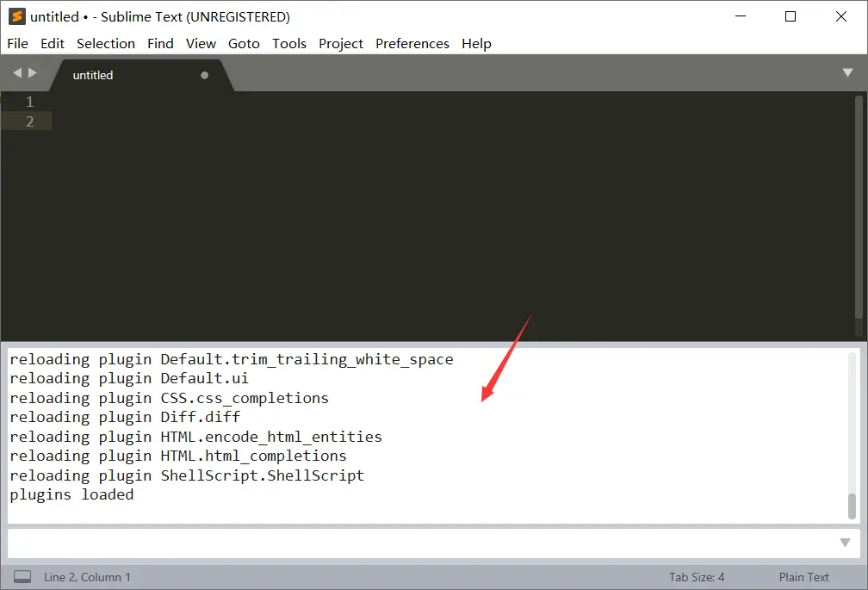
Task: Click the editor vertical scrollbar
Action: tap(859, 208)
